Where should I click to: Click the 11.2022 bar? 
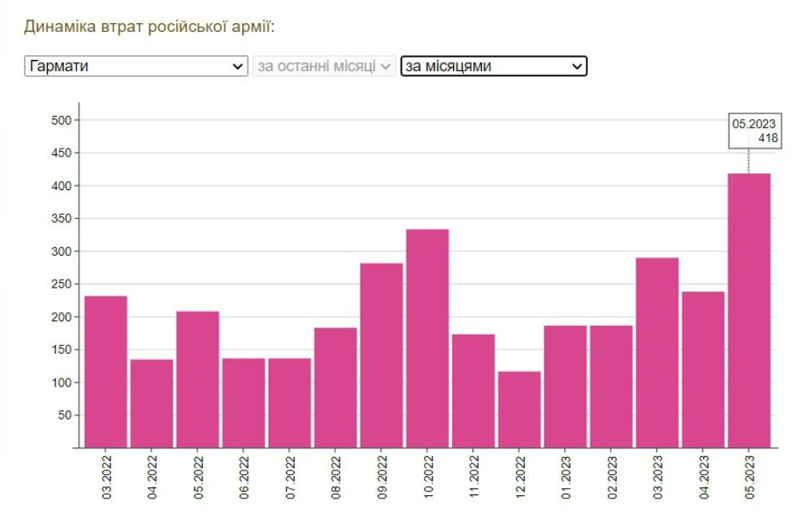coord(473,391)
